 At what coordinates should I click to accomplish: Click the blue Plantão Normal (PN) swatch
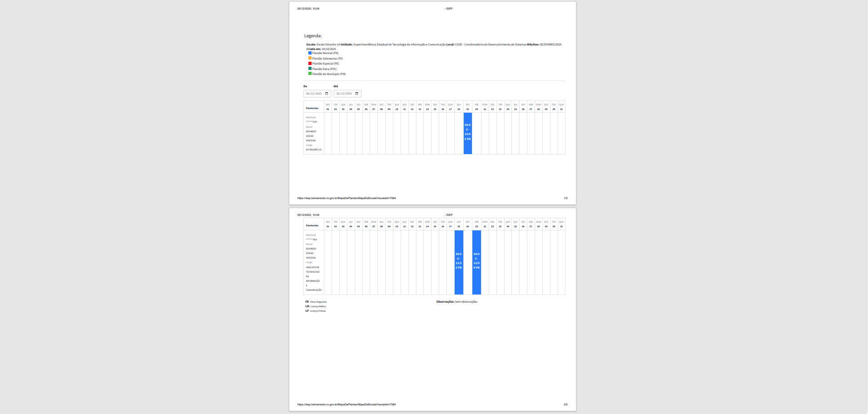(x=310, y=53)
